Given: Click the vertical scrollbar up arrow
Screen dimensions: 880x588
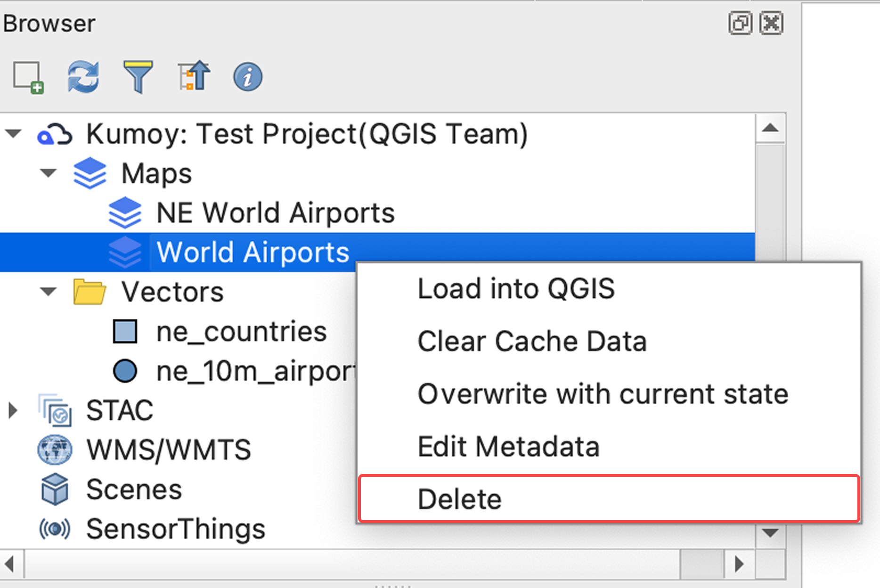Looking at the screenshot, I should tap(770, 128).
